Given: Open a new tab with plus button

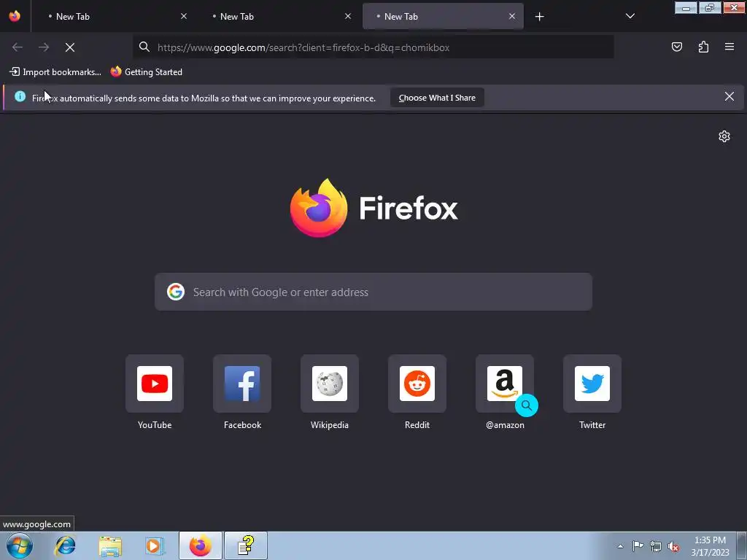Looking at the screenshot, I should (x=539, y=17).
